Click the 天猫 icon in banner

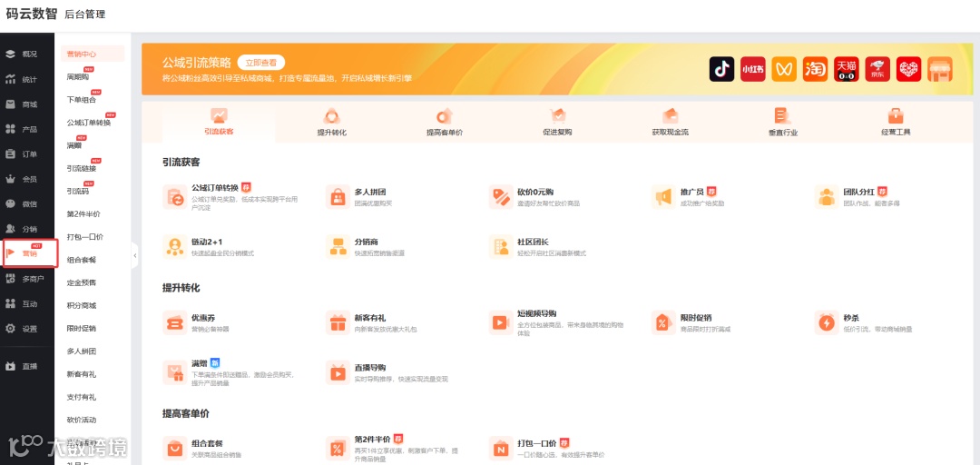pos(847,69)
